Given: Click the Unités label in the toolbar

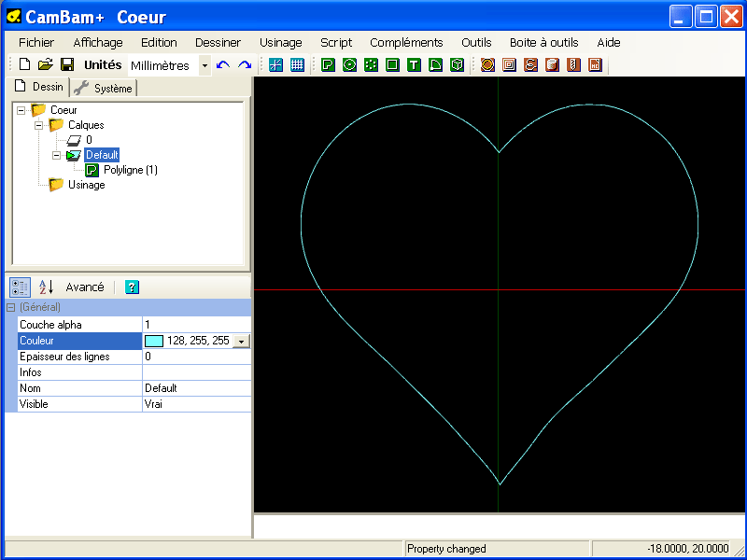Looking at the screenshot, I should (103, 64).
